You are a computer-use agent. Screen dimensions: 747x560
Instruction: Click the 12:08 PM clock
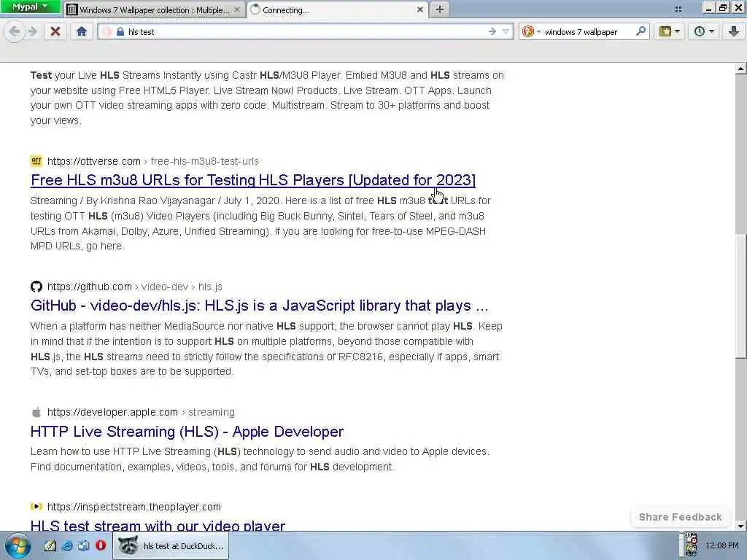click(x=722, y=545)
